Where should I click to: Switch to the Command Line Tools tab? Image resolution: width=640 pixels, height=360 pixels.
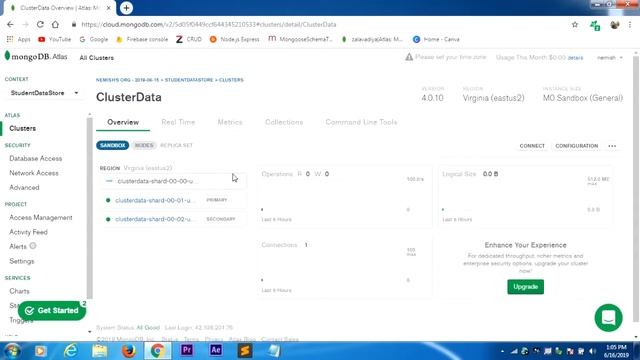click(361, 122)
